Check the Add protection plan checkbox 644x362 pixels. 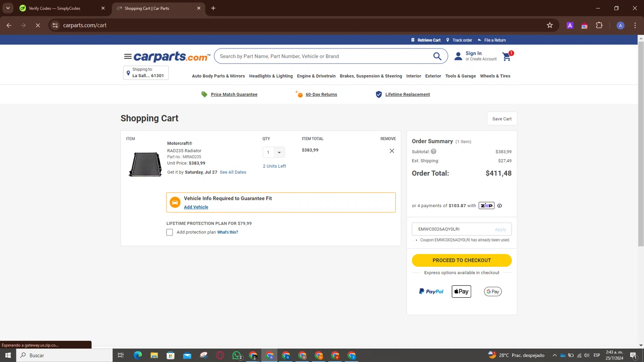(170, 232)
